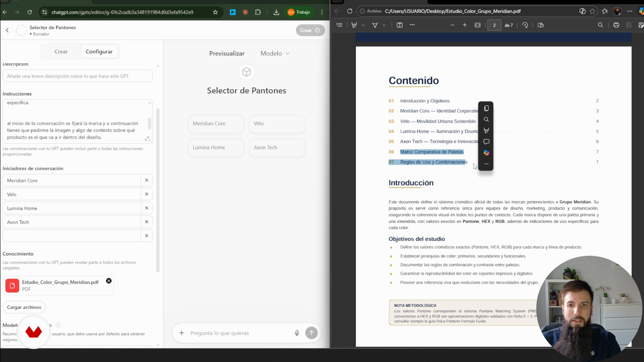
Task: Toggle PDF page view icon
Action: (541, 25)
